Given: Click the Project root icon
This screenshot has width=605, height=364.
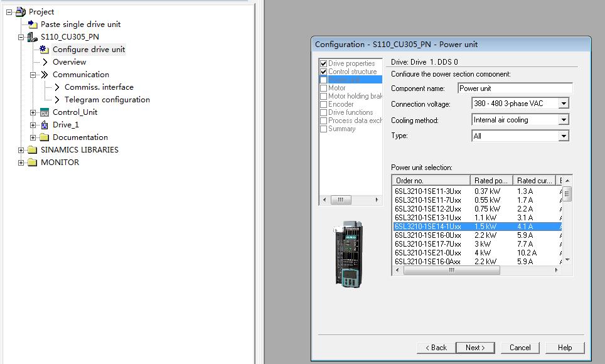Looking at the screenshot, I should click(21, 12).
